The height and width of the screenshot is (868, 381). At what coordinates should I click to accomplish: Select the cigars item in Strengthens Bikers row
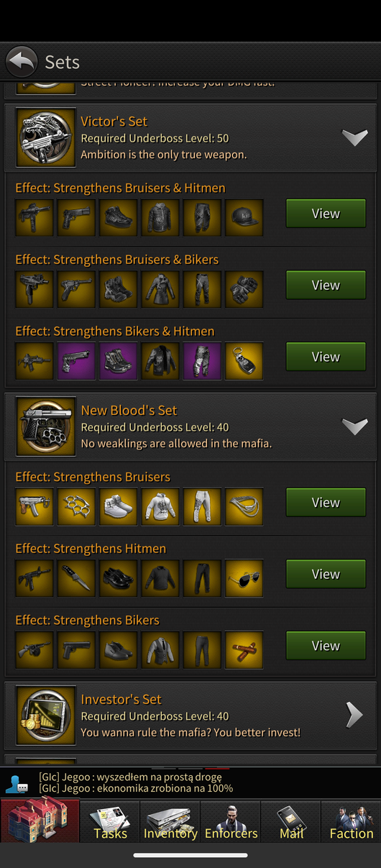[244, 650]
